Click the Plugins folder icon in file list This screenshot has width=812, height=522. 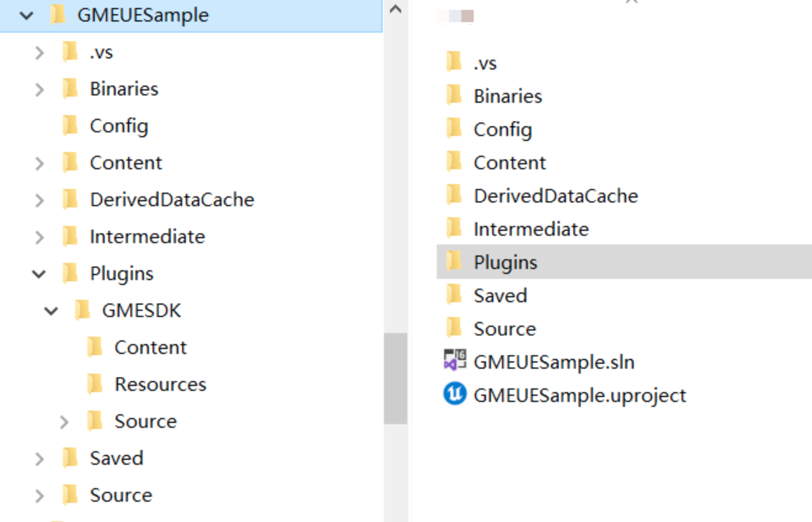(454, 262)
